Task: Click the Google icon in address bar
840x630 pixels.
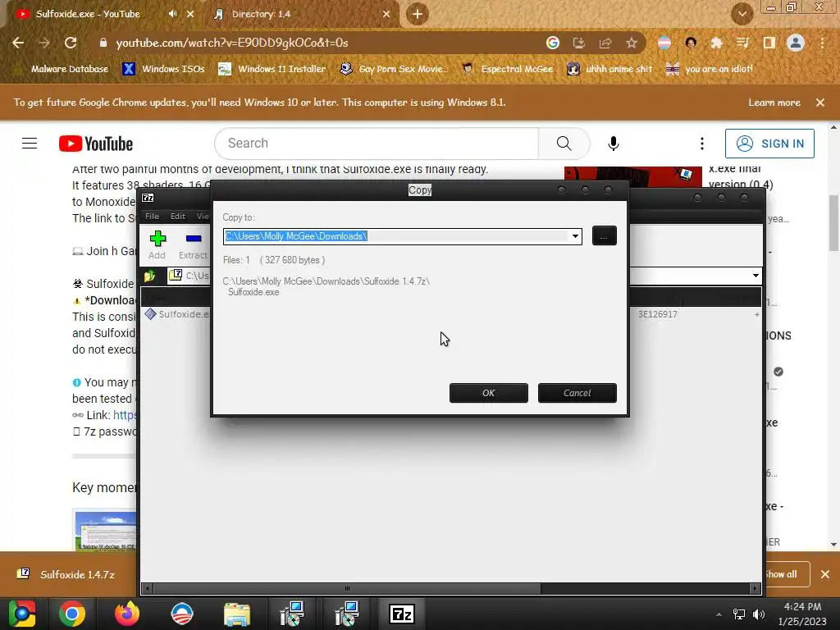Action: [553, 43]
